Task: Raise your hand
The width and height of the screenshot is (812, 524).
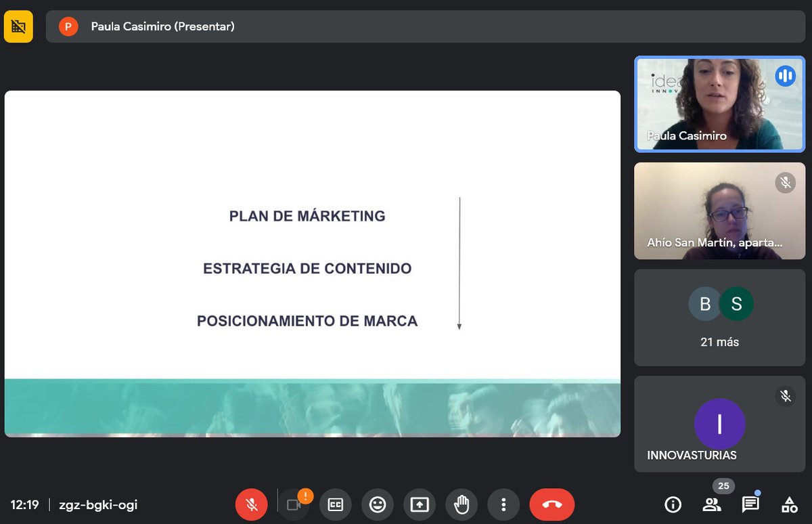Action: [461, 504]
